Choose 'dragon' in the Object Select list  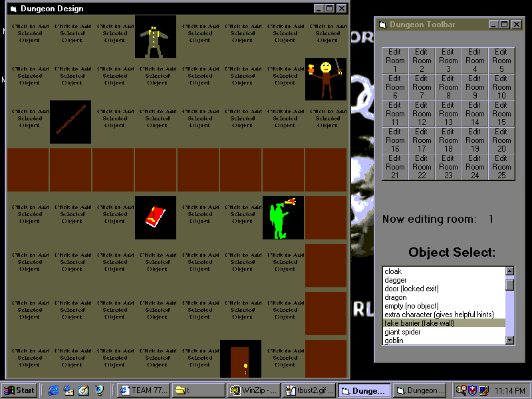click(396, 297)
